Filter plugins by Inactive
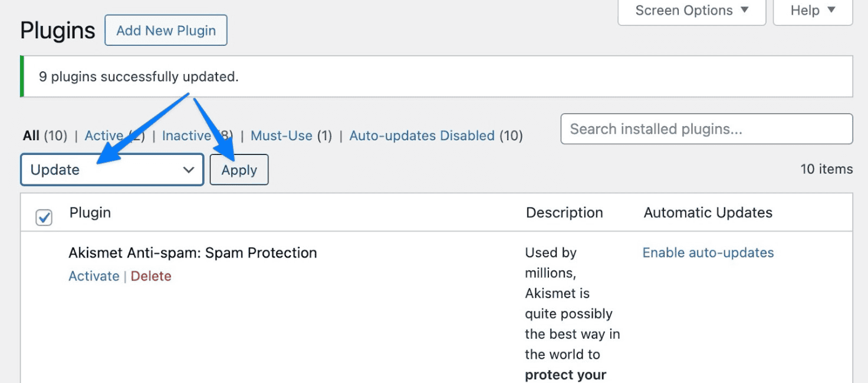 tap(186, 136)
